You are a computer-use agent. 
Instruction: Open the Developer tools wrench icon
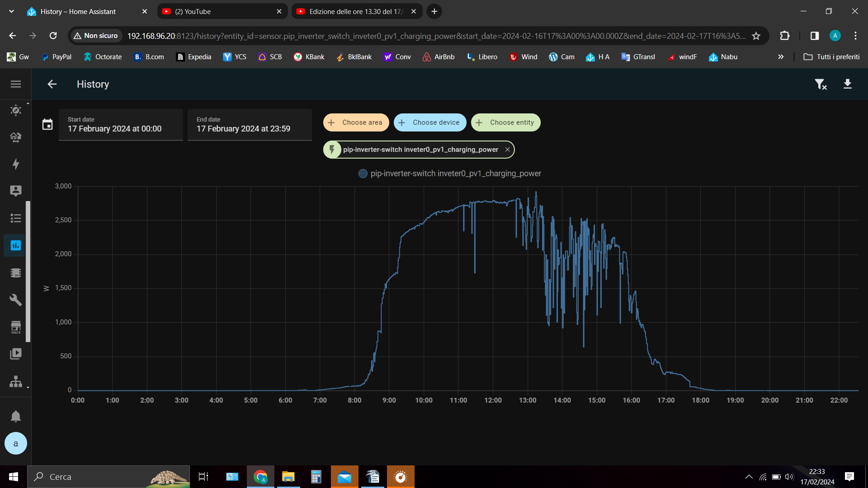click(x=16, y=300)
